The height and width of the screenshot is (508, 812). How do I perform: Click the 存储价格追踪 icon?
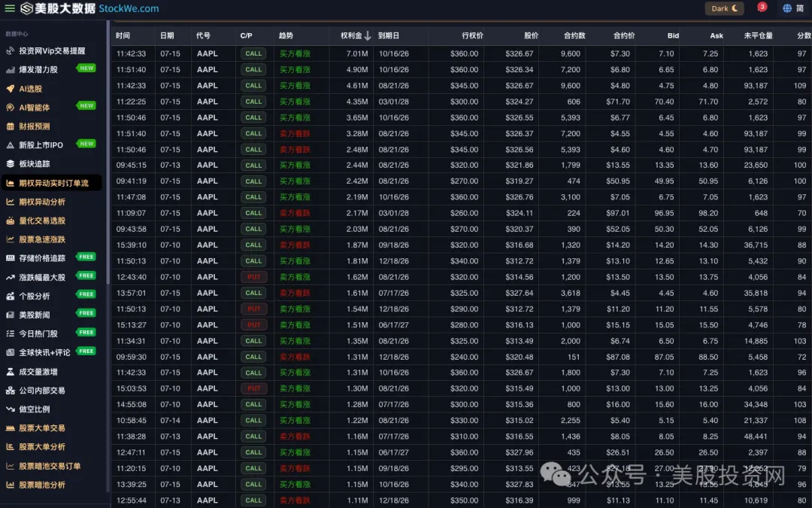click(x=10, y=258)
